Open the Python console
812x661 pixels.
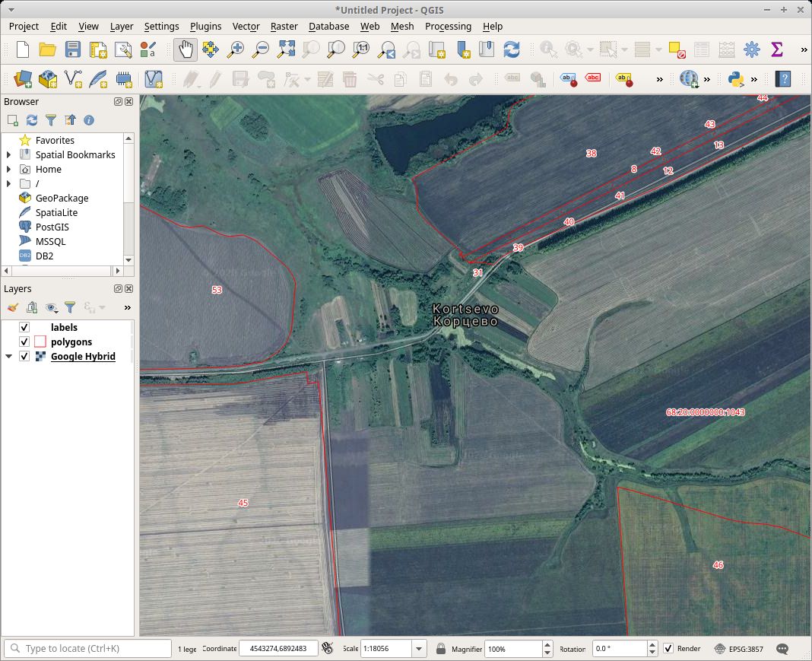point(735,78)
